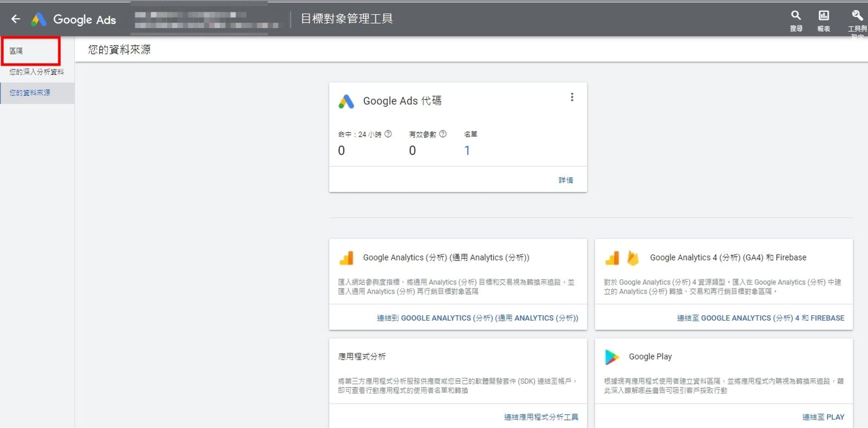Viewport: 868px width, 428px height.
Task: Open three-dot menu on Google Ads 代碼 card
Action: [x=572, y=97]
